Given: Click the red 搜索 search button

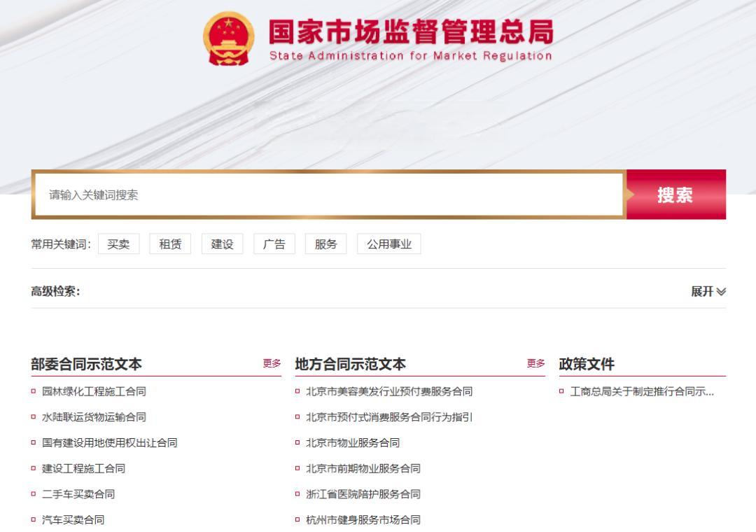Looking at the screenshot, I should 676,195.
